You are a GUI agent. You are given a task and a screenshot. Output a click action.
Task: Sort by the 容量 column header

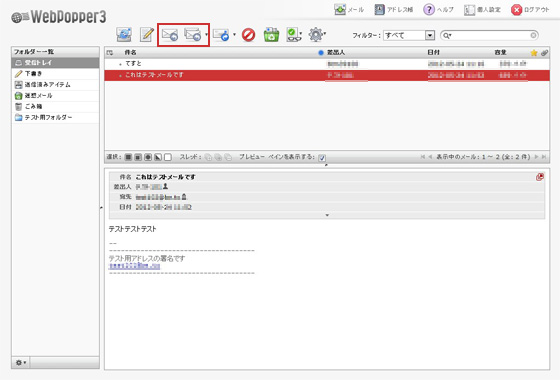coord(500,52)
